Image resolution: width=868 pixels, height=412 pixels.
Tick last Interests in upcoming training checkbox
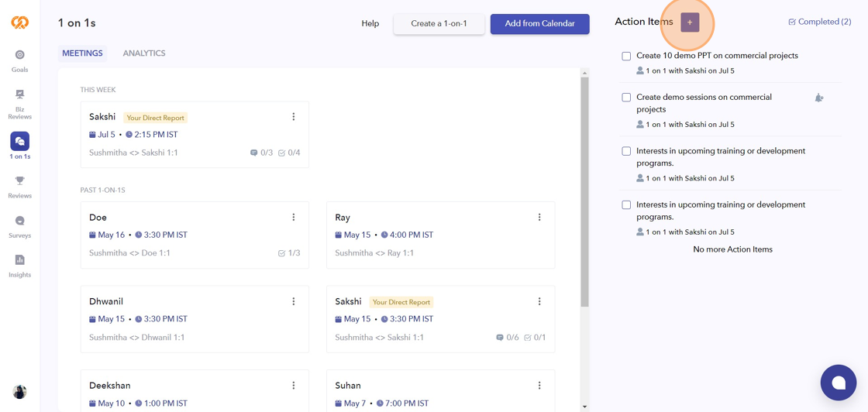[x=626, y=204]
